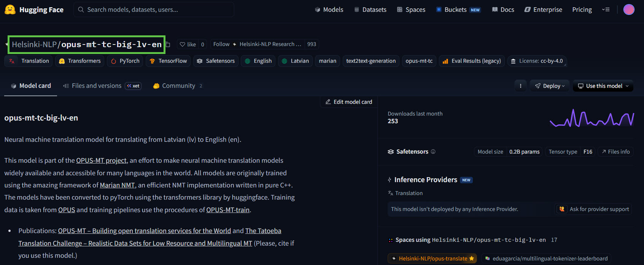Click the marian tag
This screenshot has width=644, height=265.
tap(328, 61)
